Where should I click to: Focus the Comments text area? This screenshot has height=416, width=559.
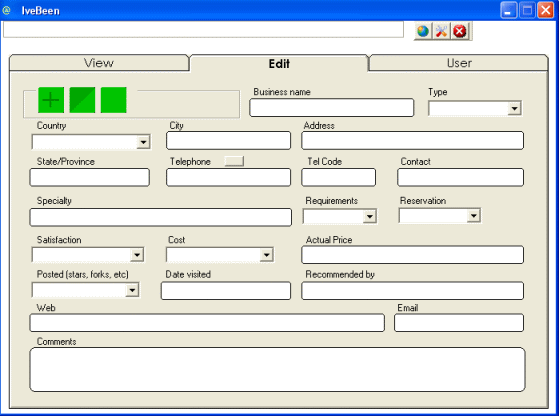pos(277,370)
